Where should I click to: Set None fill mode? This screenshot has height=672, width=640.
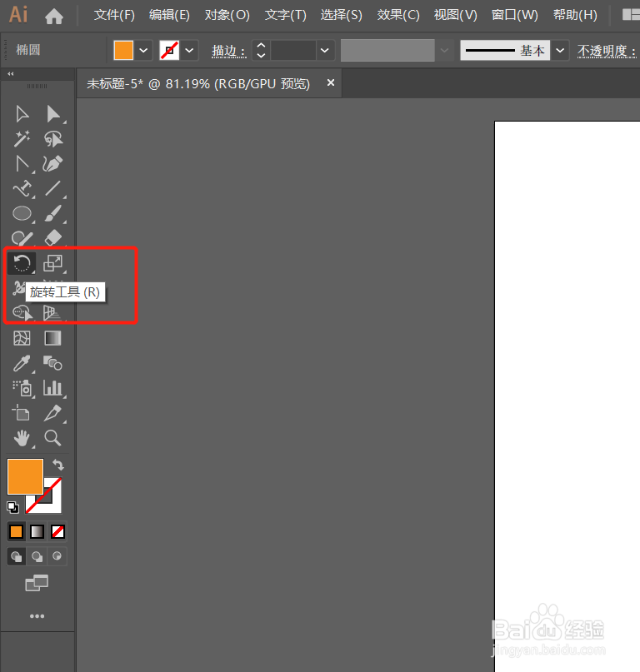point(57,532)
